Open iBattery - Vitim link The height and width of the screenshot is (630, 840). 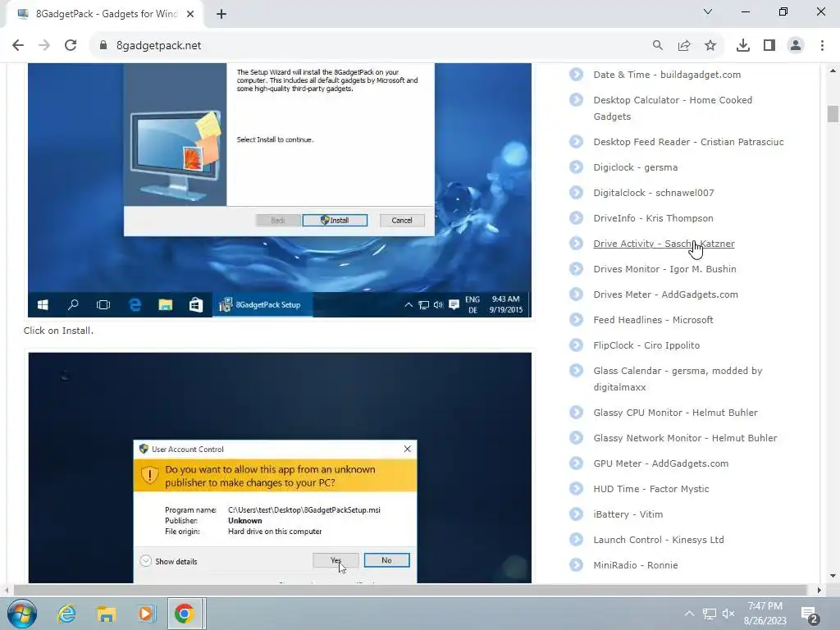(x=628, y=514)
